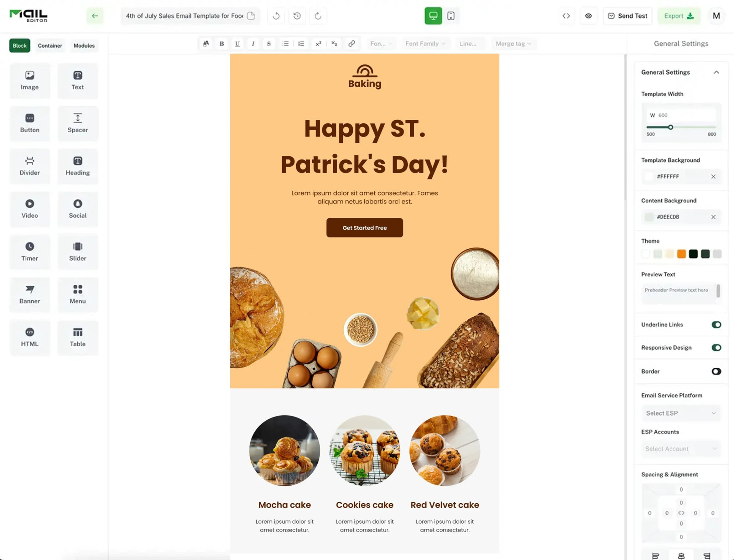Open the code view icon
734x560 pixels.
566,16
